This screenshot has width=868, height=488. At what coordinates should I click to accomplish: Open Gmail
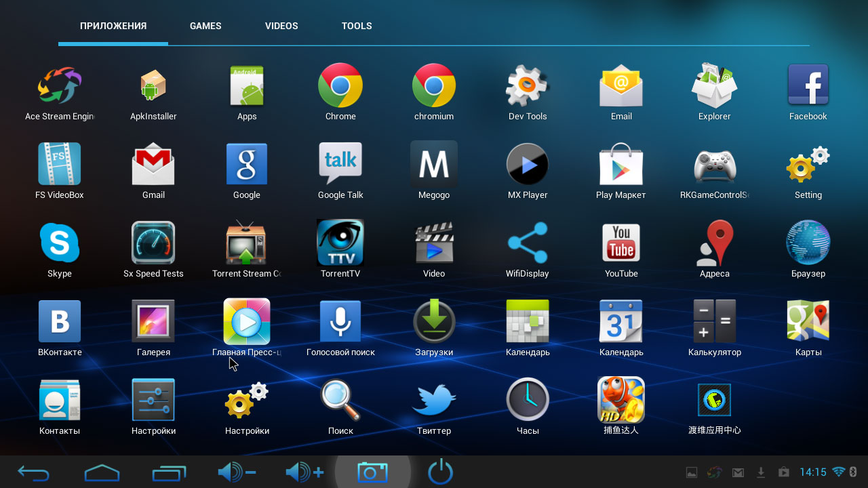pos(153,164)
